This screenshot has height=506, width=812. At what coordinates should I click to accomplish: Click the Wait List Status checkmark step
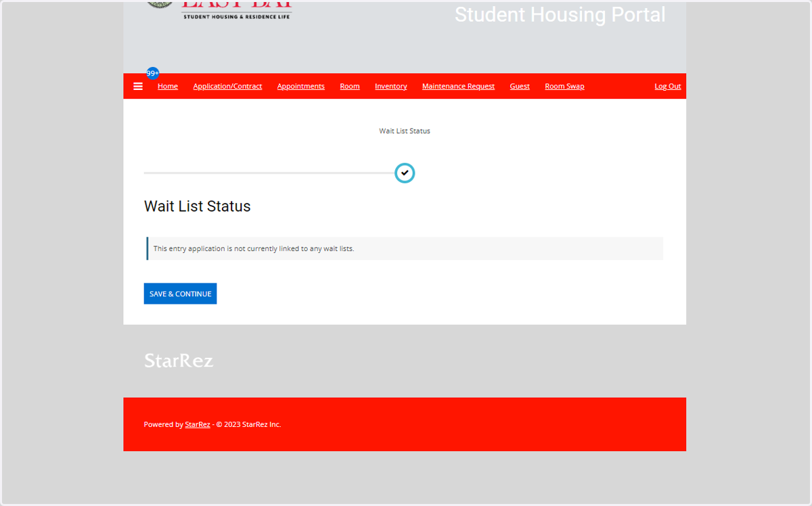[405, 173]
